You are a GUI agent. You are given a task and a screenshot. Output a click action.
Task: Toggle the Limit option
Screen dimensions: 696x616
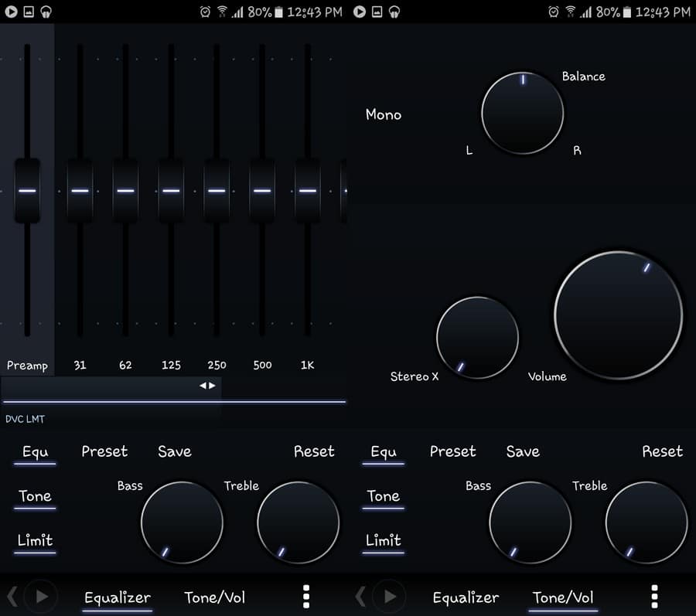coord(34,541)
